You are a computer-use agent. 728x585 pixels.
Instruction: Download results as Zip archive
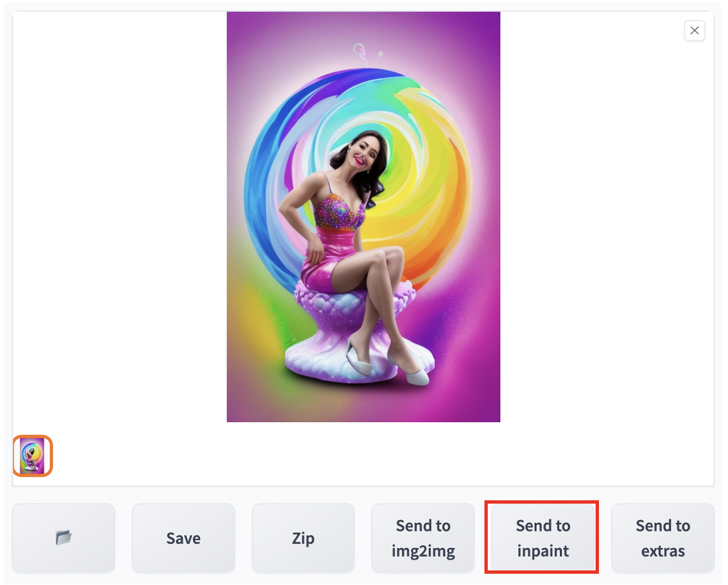click(303, 537)
